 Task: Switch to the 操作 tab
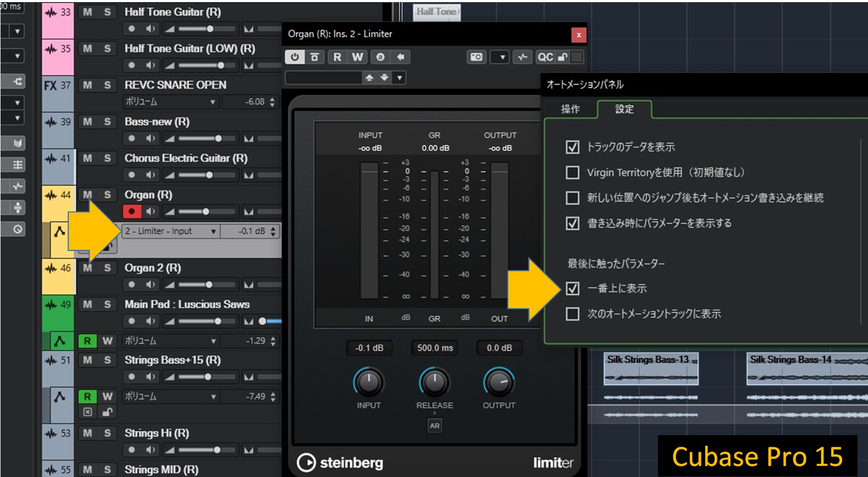[570, 109]
